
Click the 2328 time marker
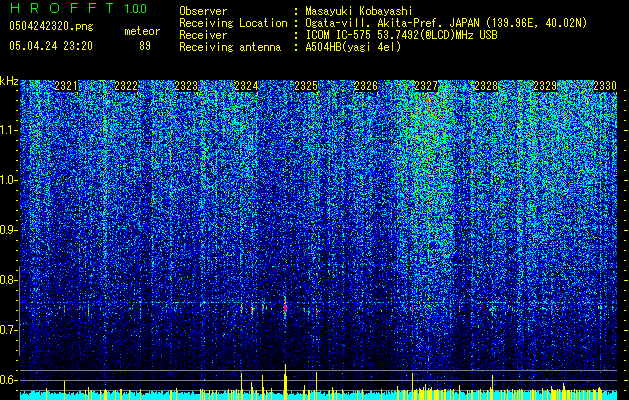tap(486, 86)
